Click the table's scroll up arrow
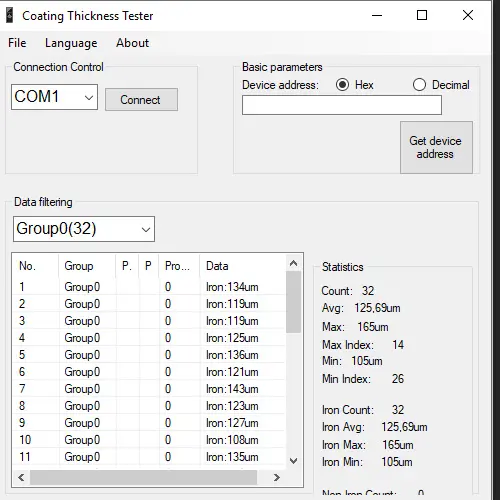Viewport: 500px width, 500px height. pos(293,263)
